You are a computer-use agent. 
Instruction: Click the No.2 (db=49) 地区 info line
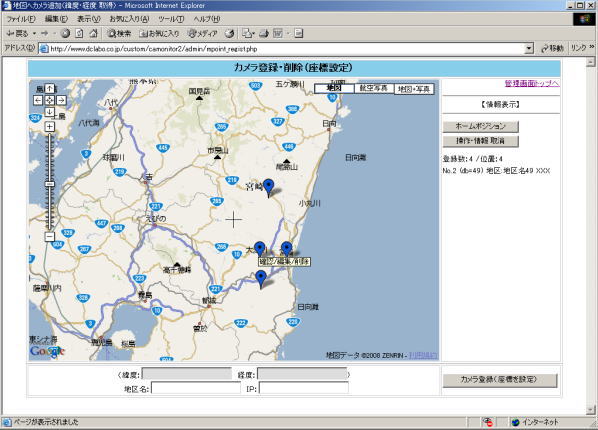click(x=496, y=171)
